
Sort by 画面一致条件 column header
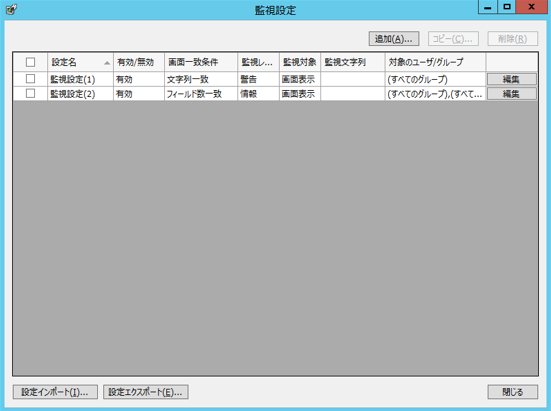click(x=201, y=62)
